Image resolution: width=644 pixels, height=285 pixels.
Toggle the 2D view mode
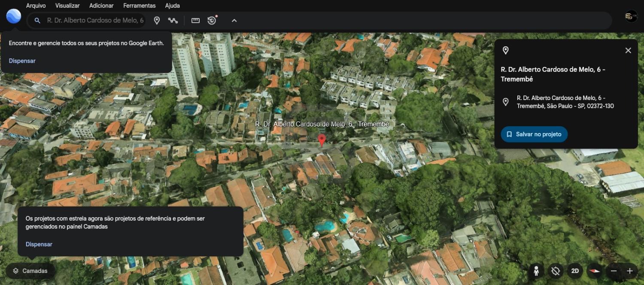tap(575, 271)
